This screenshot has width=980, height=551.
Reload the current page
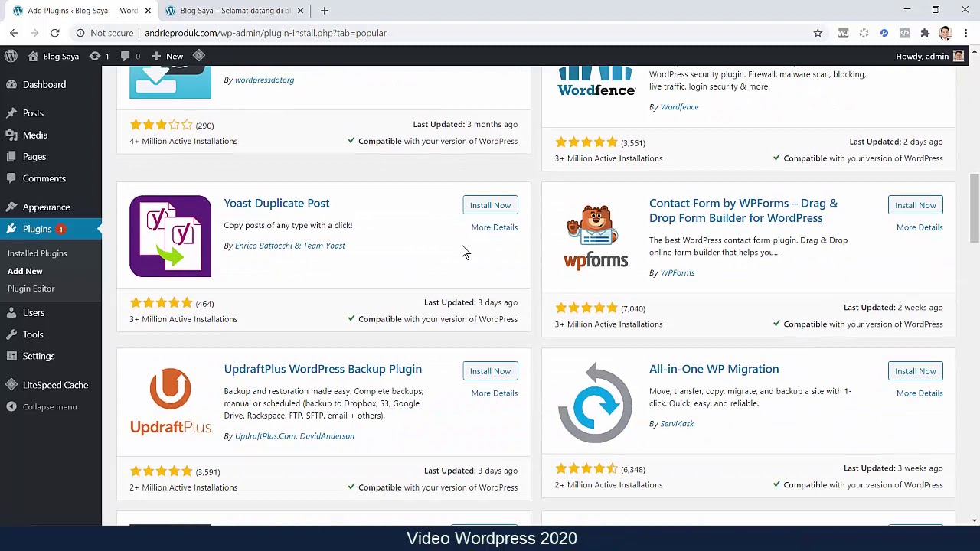(x=54, y=33)
